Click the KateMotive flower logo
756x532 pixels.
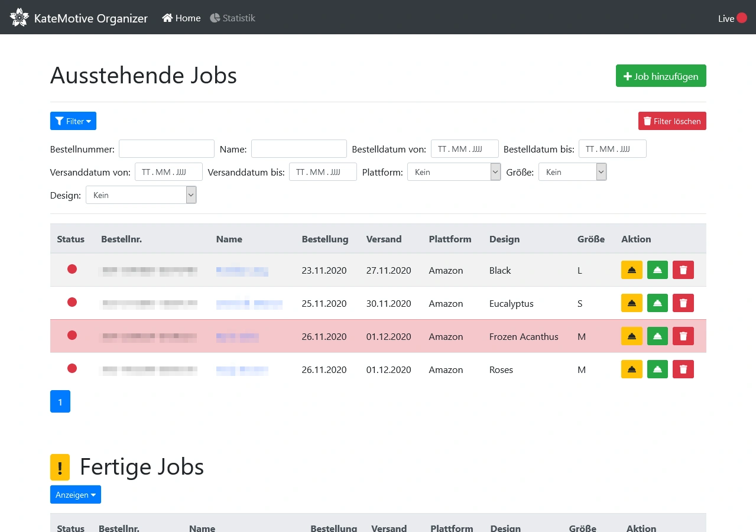pyautogui.click(x=20, y=17)
